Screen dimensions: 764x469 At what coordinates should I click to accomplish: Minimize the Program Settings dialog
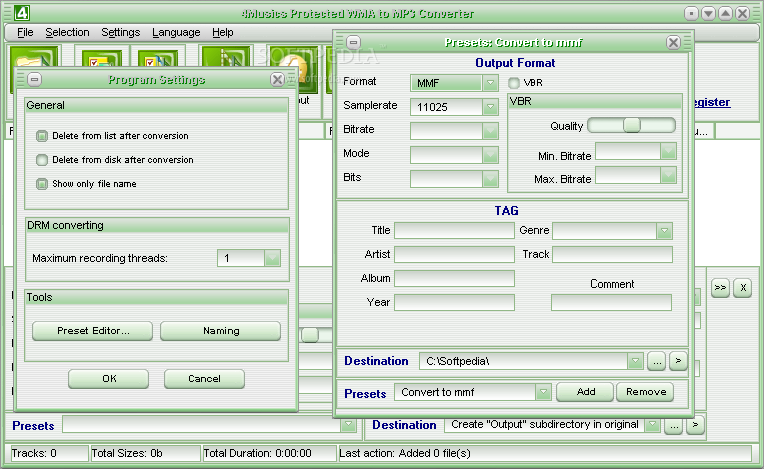tap(34, 79)
